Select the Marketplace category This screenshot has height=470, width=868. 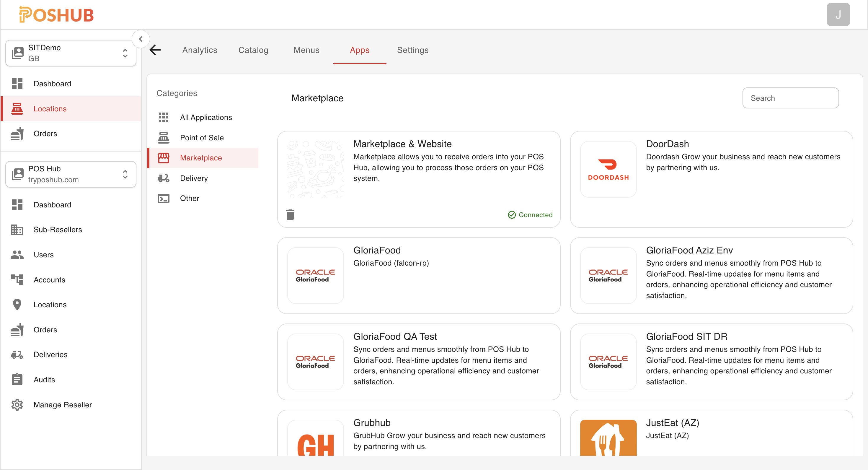[x=200, y=157]
